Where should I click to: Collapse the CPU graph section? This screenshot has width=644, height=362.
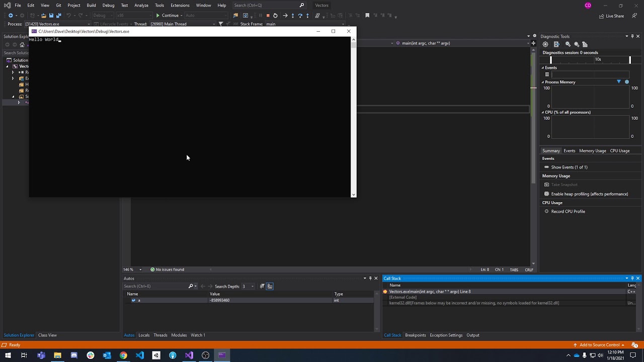[543, 112]
